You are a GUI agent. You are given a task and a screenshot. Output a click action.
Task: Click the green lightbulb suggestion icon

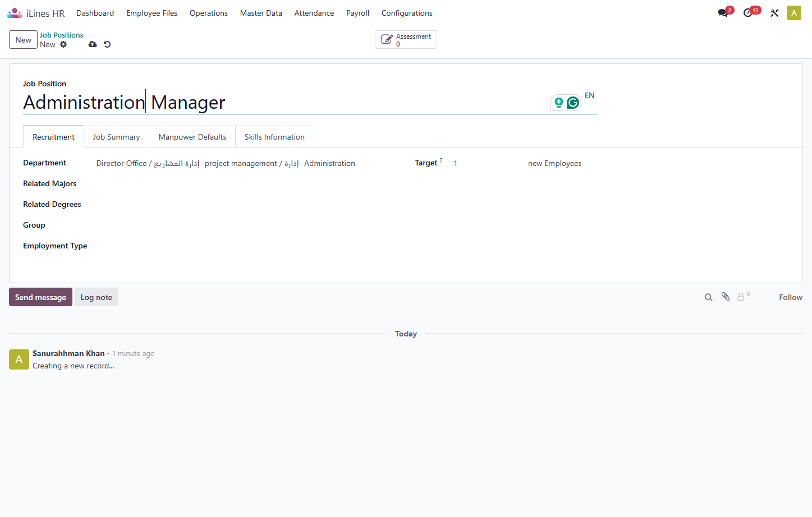(559, 102)
